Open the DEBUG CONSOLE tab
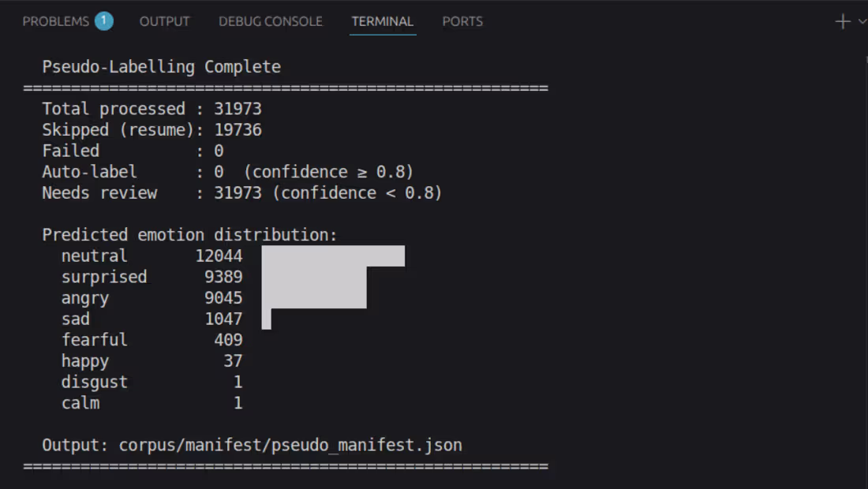This screenshot has width=868, height=489. 270,21
